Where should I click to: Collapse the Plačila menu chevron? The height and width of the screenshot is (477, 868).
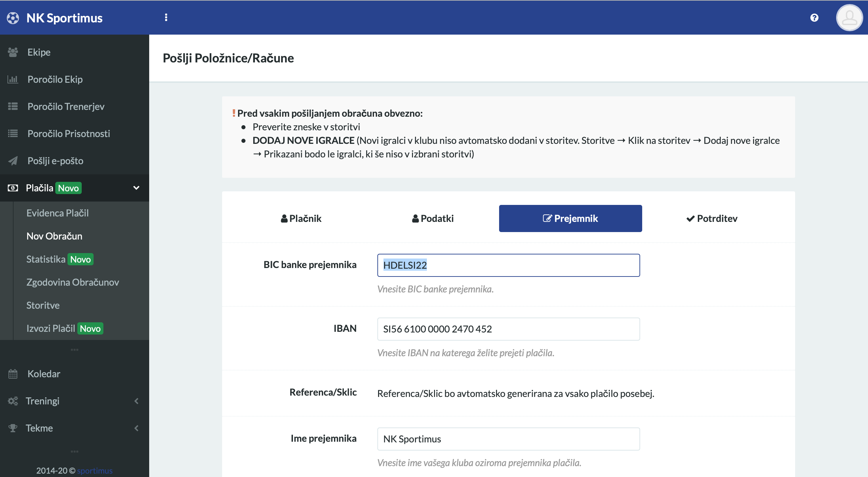(136, 188)
